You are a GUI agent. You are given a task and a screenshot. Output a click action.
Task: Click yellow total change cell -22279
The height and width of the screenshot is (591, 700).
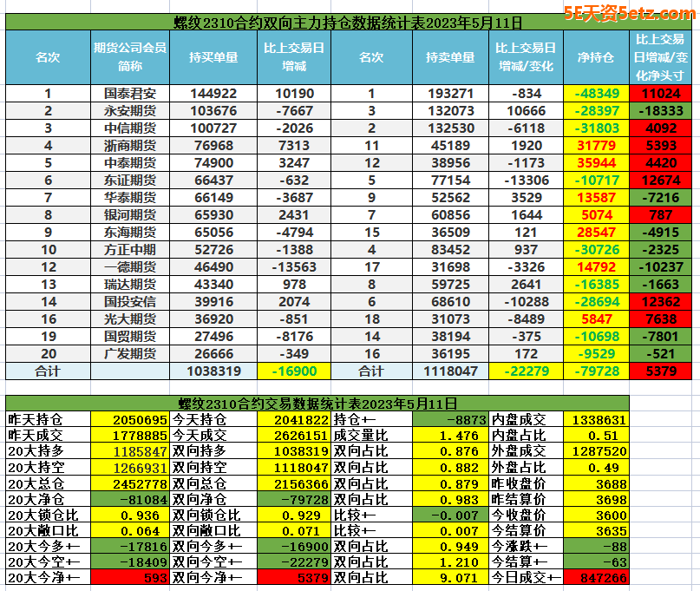tap(527, 371)
